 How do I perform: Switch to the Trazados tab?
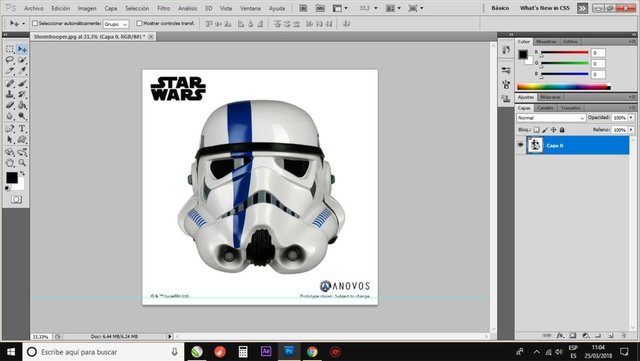(x=570, y=108)
